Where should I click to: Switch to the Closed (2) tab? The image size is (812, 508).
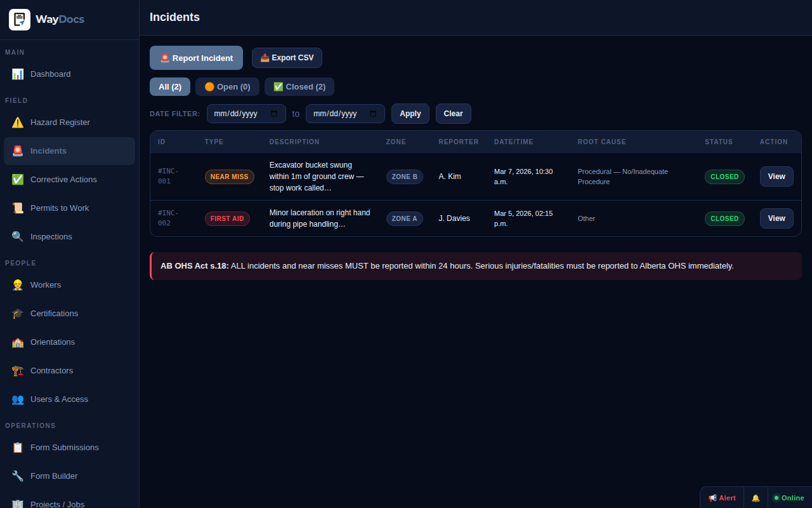[x=299, y=87]
